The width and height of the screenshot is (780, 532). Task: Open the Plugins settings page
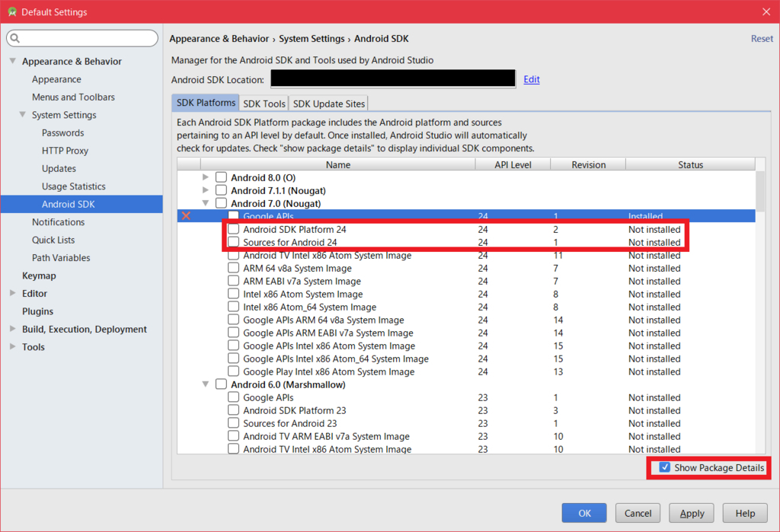(38, 312)
